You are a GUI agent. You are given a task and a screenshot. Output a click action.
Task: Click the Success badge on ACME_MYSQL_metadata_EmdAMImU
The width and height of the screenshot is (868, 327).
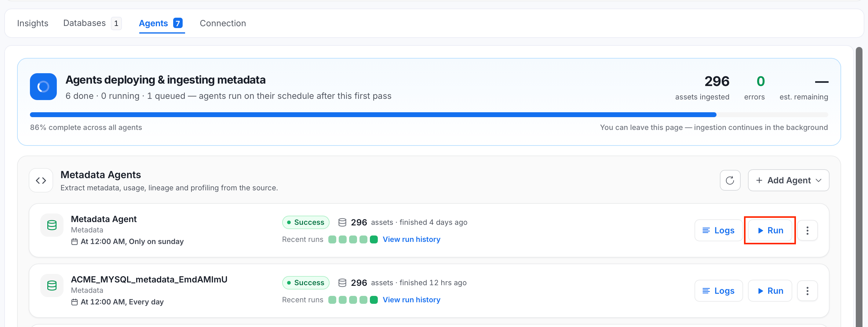(x=306, y=283)
